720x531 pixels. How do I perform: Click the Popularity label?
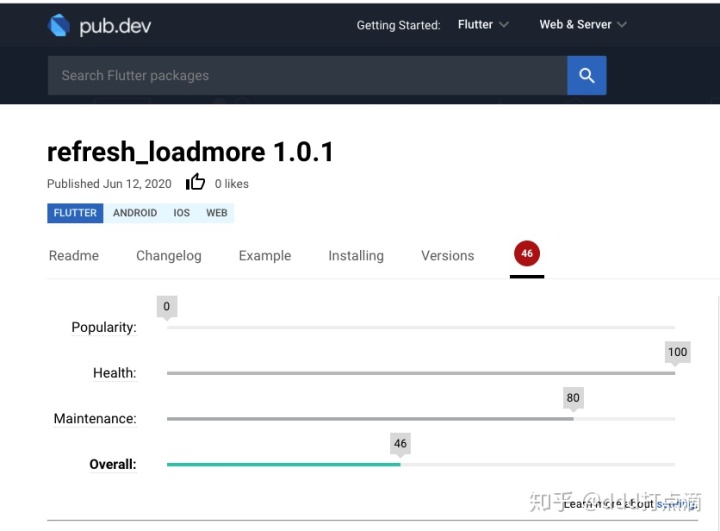(104, 327)
